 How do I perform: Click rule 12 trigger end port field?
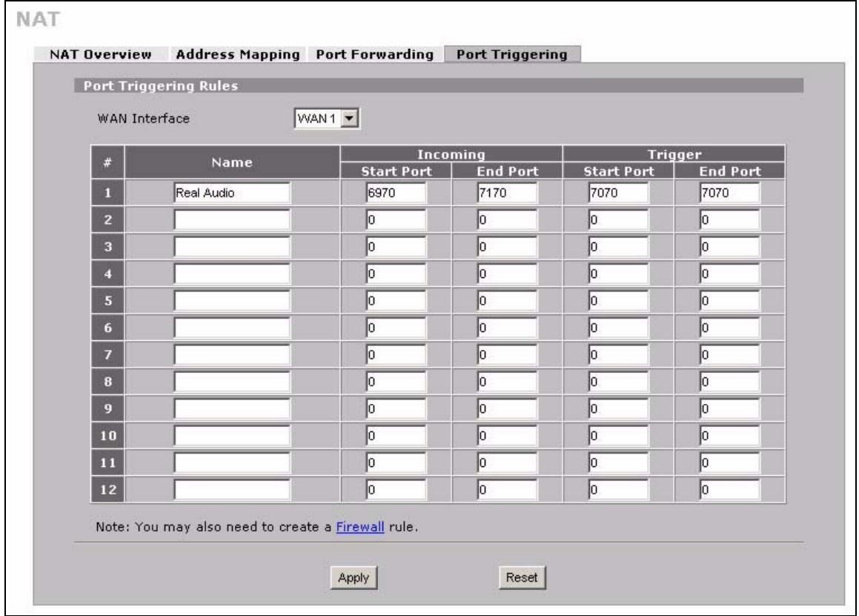click(730, 489)
